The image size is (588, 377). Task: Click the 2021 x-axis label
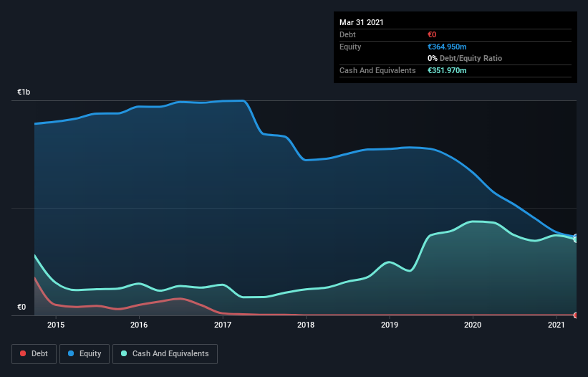click(556, 325)
